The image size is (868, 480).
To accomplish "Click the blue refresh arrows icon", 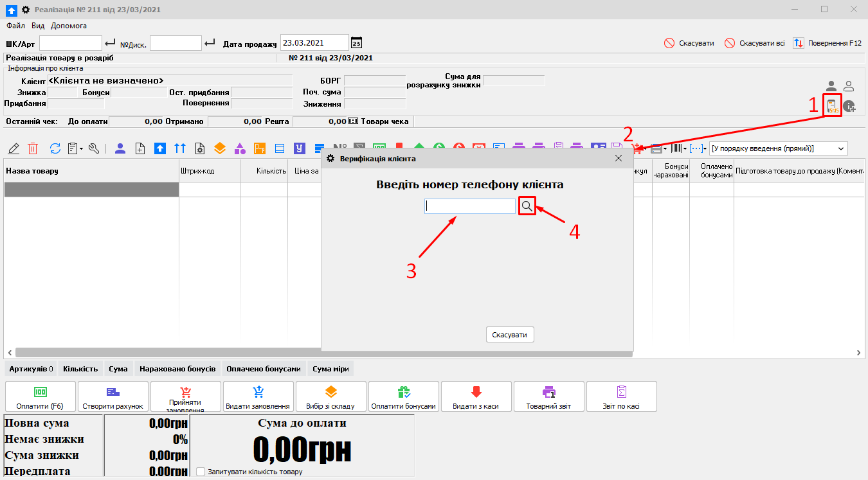I will pos(55,148).
